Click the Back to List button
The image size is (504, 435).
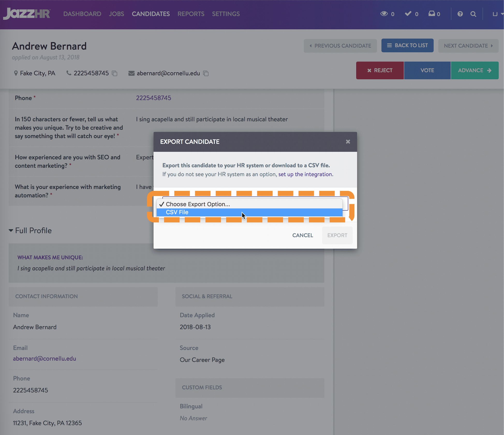(x=407, y=46)
